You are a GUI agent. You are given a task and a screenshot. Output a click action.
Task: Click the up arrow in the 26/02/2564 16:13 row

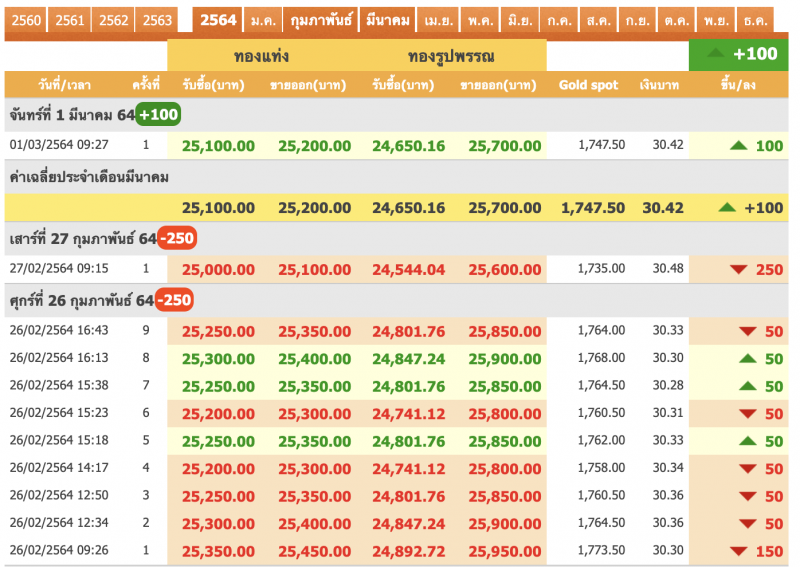coord(747,359)
